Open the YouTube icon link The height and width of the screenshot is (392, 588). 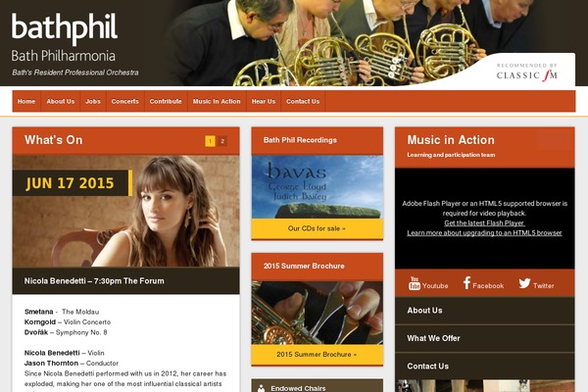(x=414, y=283)
